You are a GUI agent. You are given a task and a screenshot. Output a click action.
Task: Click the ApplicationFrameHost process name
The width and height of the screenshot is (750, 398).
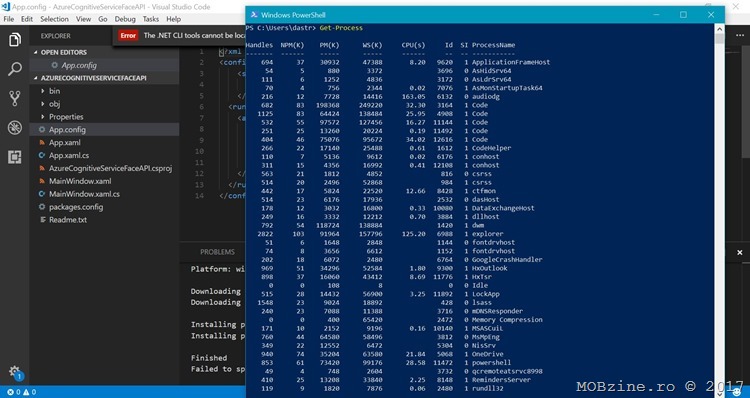point(511,62)
